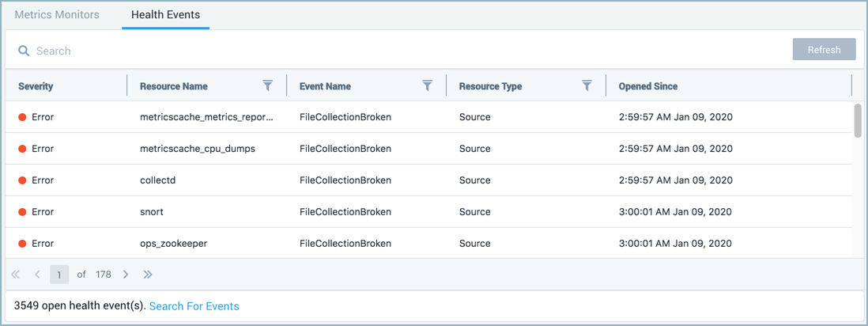This screenshot has width=868, height=326.
Task: Switch to the Metrics Monitors tab
Action: pos(57,15)
